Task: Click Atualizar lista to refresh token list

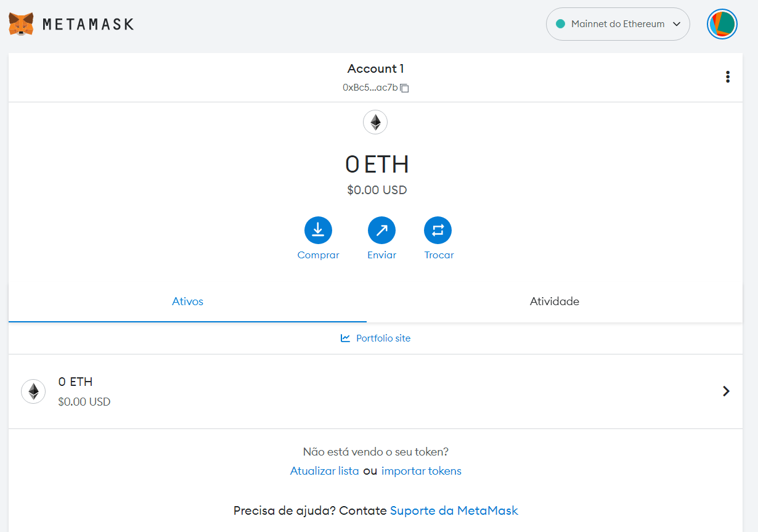Action: click(x=324, y=470)
